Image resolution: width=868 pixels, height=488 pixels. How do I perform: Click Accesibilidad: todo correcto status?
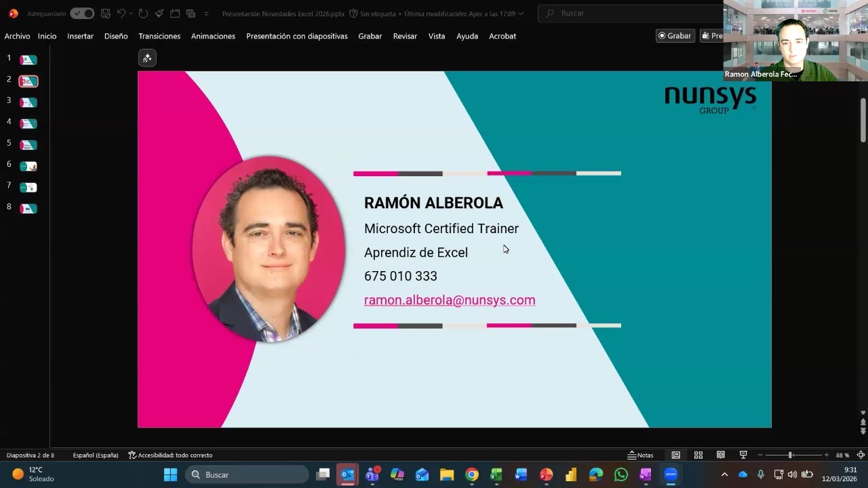pyautogui.click(x=170, y=455)
